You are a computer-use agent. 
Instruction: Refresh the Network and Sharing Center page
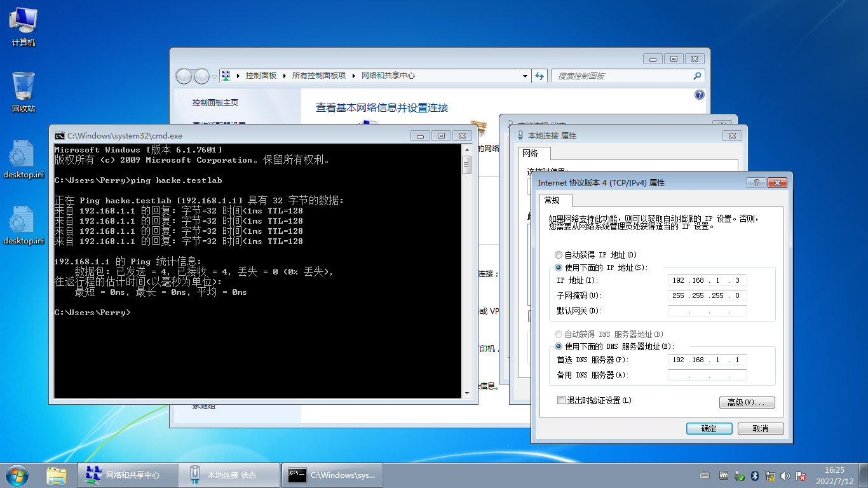coord(539,76)
